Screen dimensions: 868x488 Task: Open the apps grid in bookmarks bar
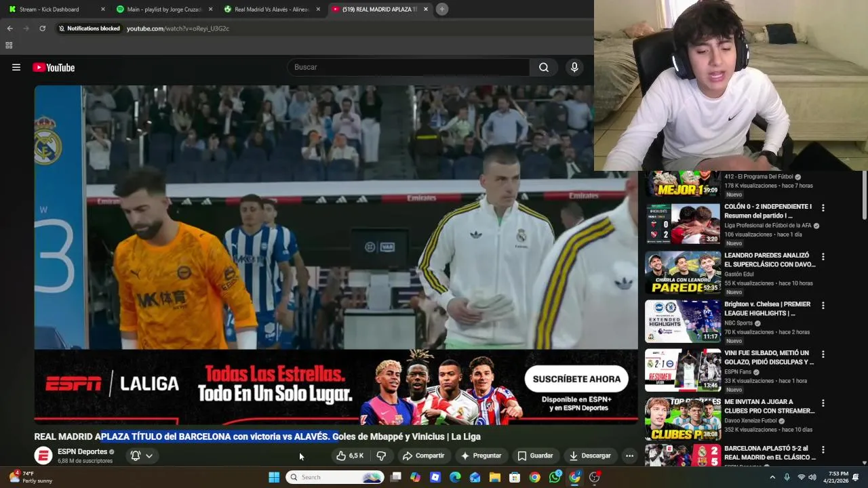[9, 45]
